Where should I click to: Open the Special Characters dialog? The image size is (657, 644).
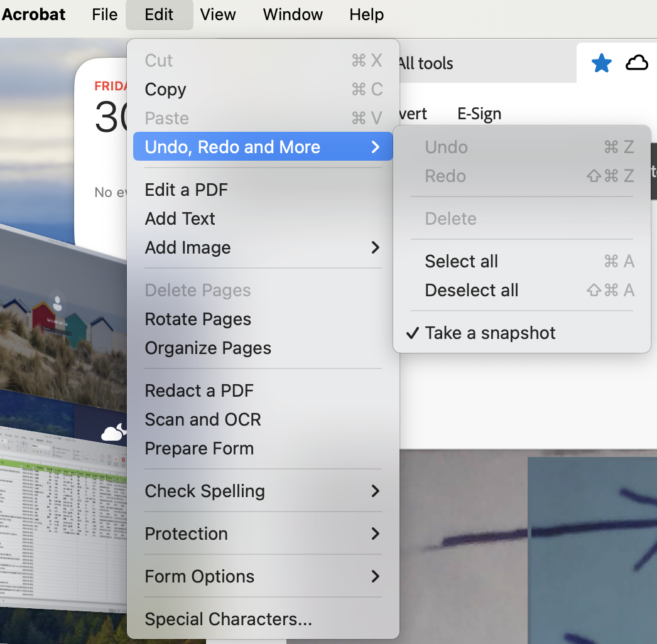[x=228, y=619]
